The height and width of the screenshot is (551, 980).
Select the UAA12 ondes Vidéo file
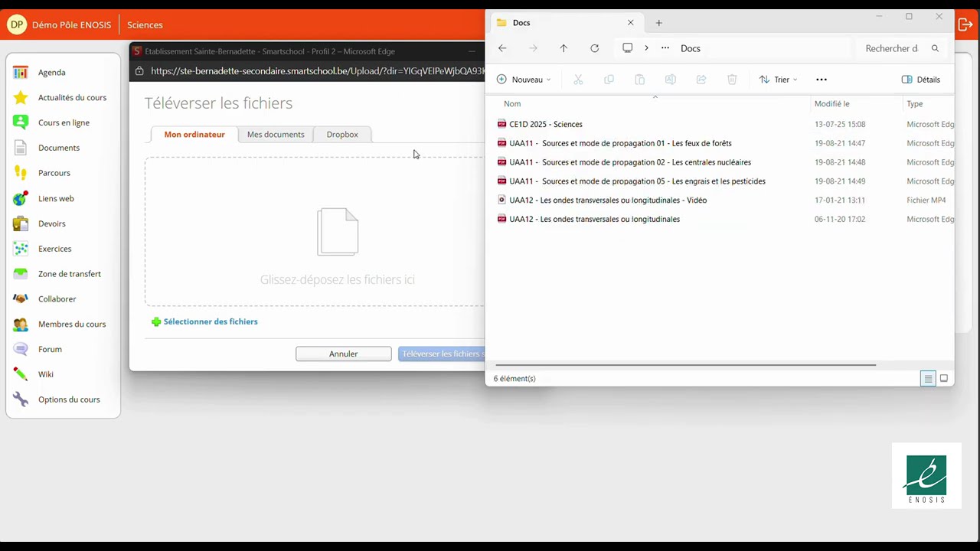(608, 201)
